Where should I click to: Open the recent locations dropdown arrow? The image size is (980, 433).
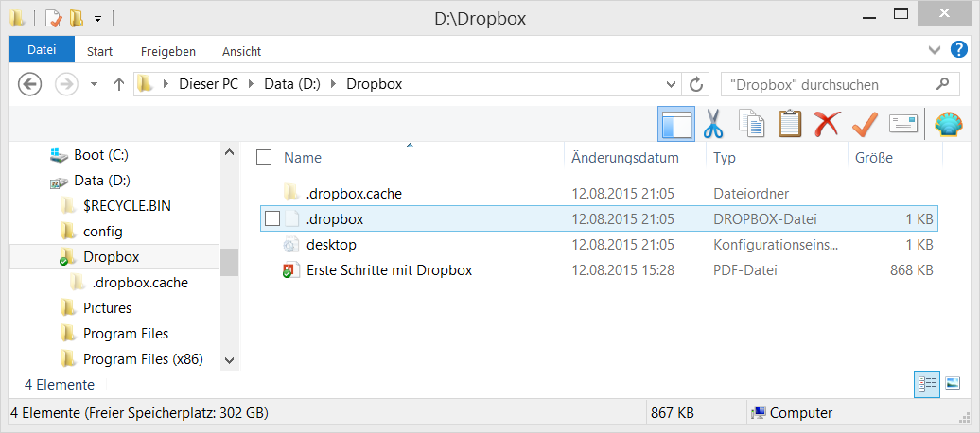click(x=94, y=84)
